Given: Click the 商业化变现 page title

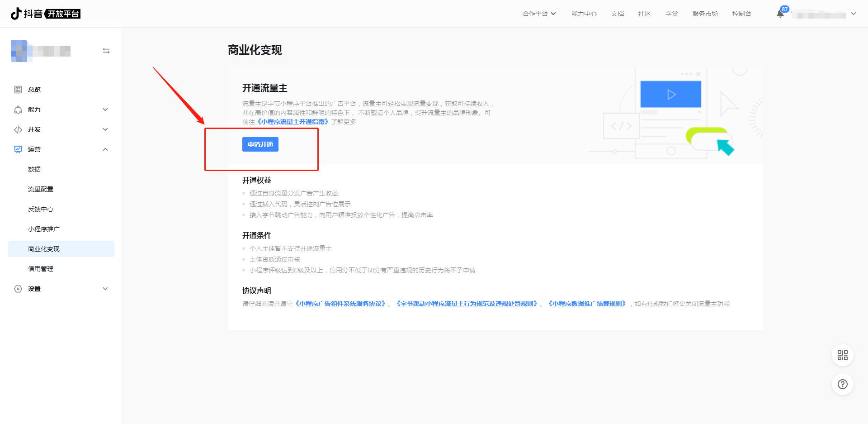Looking at the screenshot, I should (x=255, y=50).
